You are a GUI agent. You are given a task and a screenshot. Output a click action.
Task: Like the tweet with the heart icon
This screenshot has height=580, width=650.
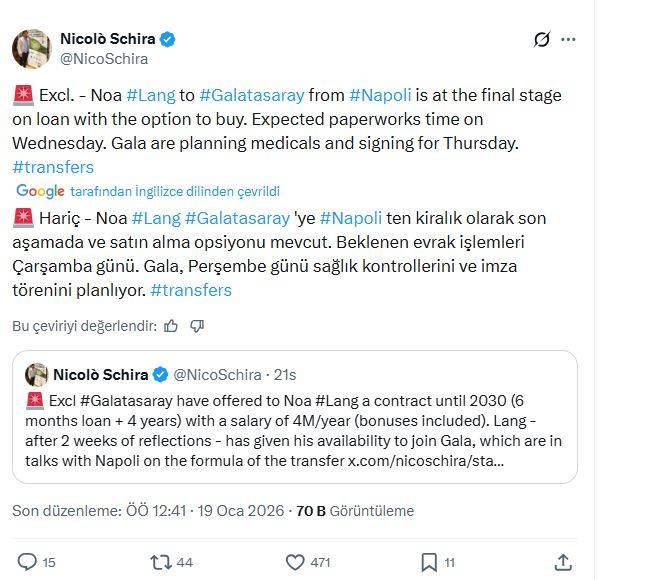point(295,562)
